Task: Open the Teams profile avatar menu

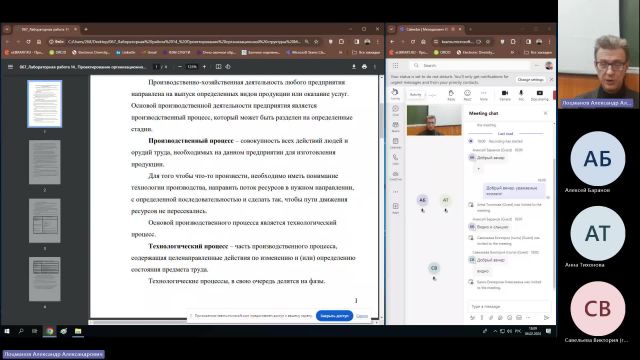Action: 549,66
